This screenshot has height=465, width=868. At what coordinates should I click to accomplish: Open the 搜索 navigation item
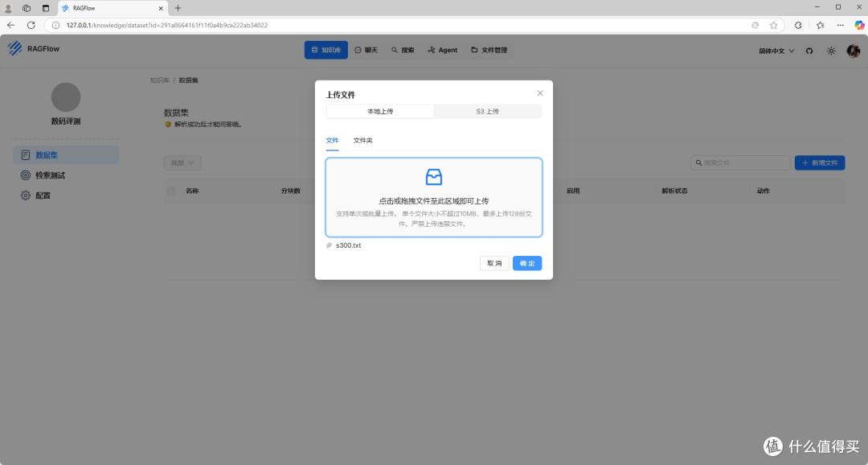[x=403, y=50]
